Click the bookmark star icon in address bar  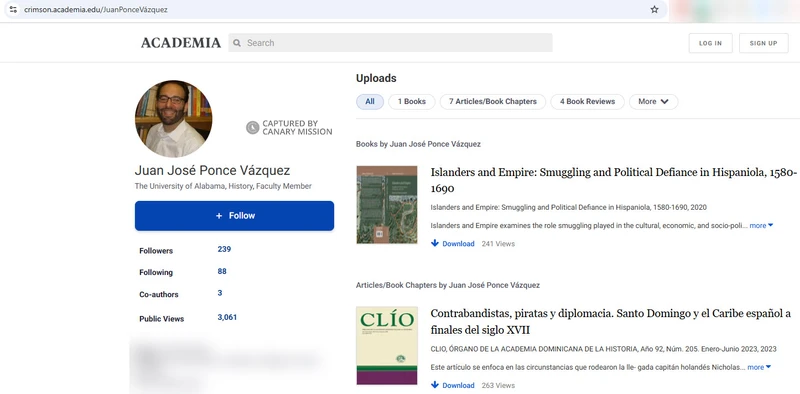tap(654, 10)
